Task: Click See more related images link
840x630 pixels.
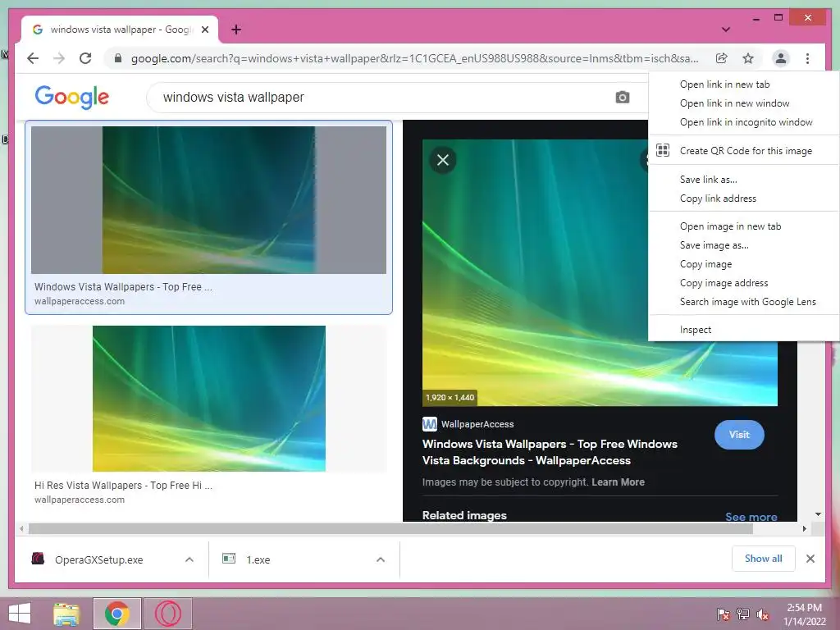Action: click(x=751, y=517)
